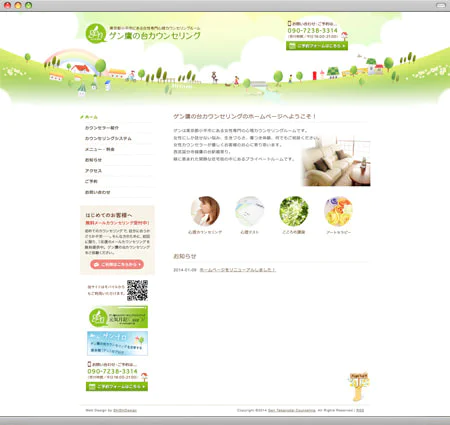450x425 pixels.
Task: Open the web designer link in the footer
Action: [125, 410]
